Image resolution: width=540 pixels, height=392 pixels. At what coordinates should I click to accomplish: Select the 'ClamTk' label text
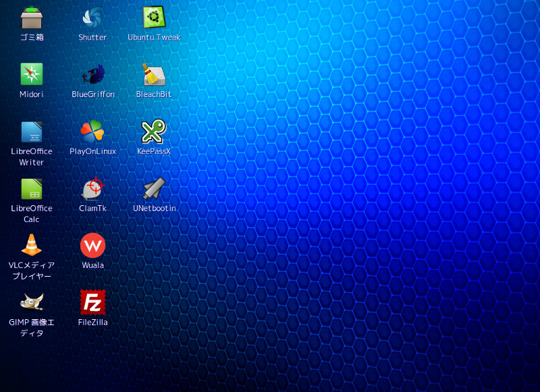(x=92, y=208)
